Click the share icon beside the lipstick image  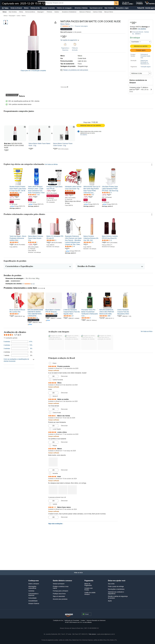coord(55,22)
